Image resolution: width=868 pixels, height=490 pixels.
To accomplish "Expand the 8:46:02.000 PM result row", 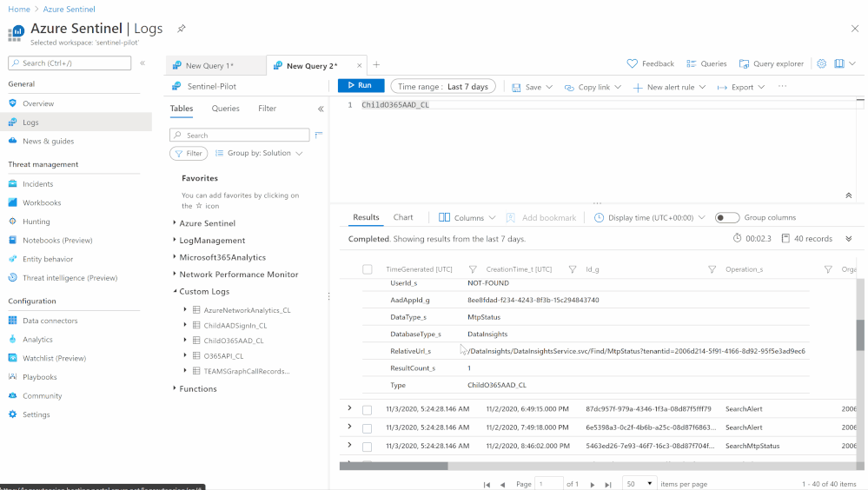I will 349,445.
